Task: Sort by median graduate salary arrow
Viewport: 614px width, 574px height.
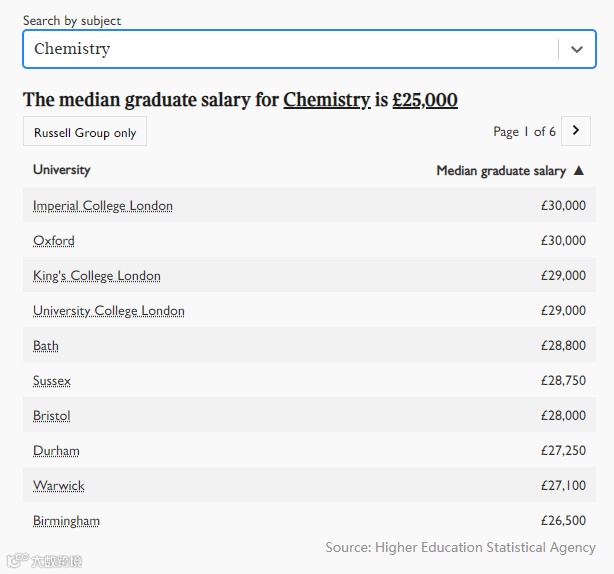Action: tap(578, 171)
